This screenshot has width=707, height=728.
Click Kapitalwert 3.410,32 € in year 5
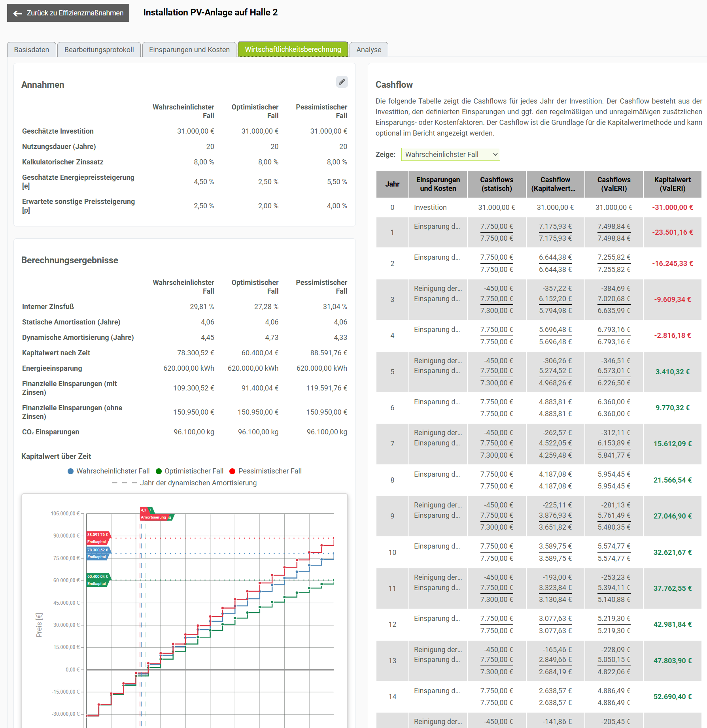pos(672,372)
